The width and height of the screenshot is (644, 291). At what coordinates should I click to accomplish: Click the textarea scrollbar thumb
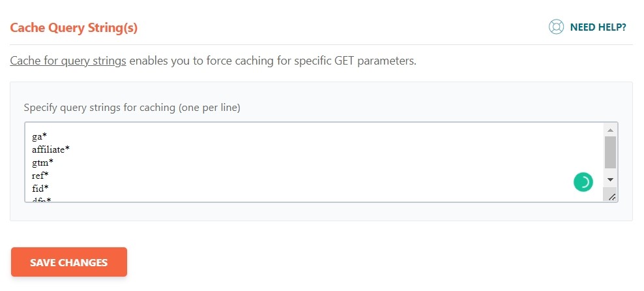coord(610,152)
